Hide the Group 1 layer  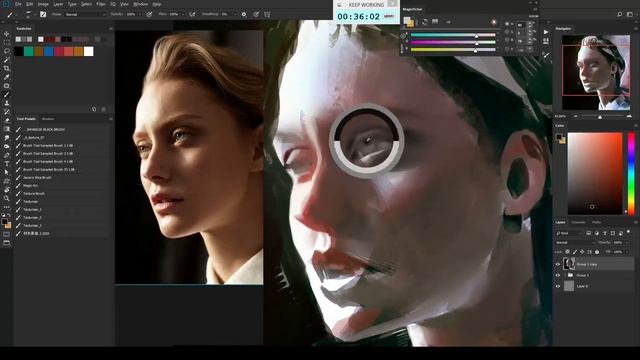click(558, 276)
